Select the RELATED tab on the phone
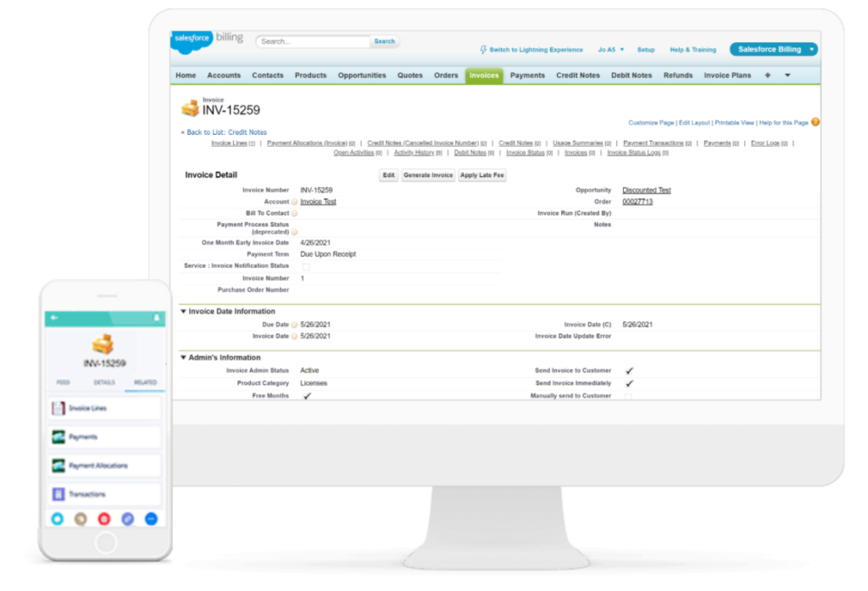 [145, 383]
